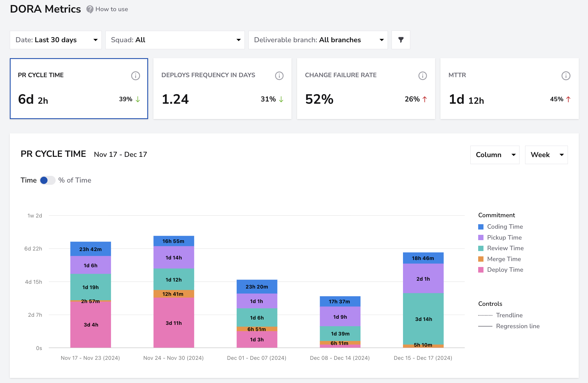Viewport: 588px width, 383px height.
Task: Click the 12h 41m merge segment, Nov 24 bar
Action: pyautogui.click(x=174, y=294)
